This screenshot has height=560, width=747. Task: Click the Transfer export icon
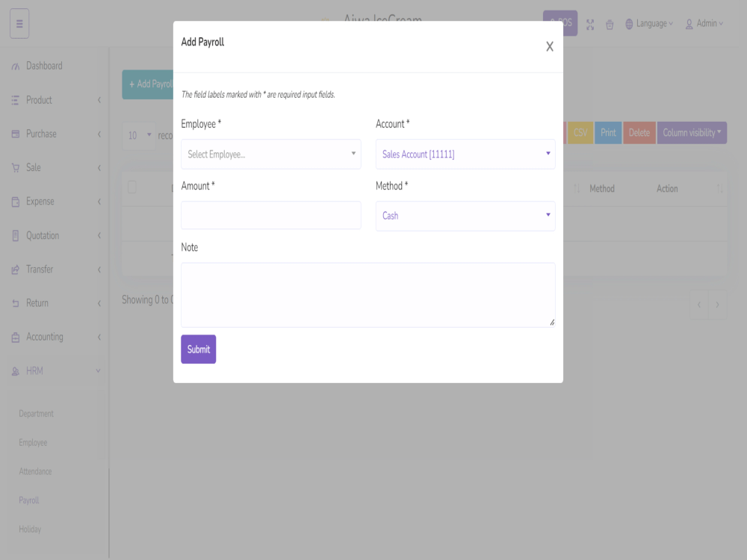pos(15,270)
